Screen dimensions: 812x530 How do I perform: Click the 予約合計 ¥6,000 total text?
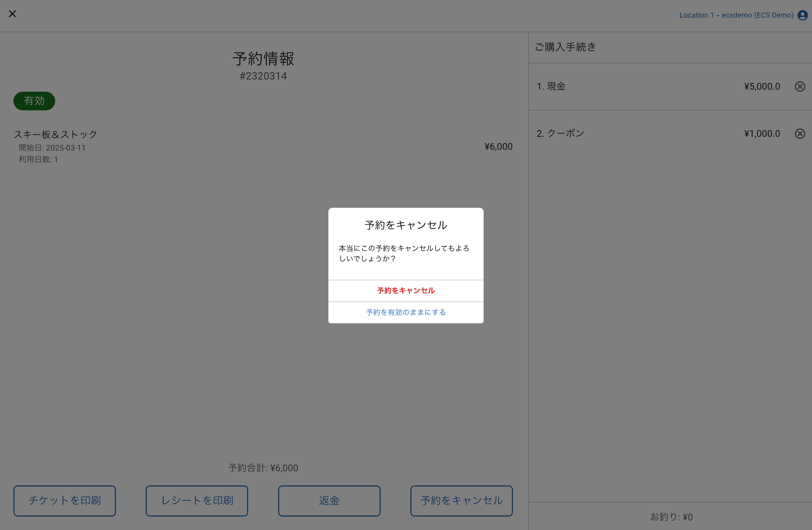click(x=263, y=468)
